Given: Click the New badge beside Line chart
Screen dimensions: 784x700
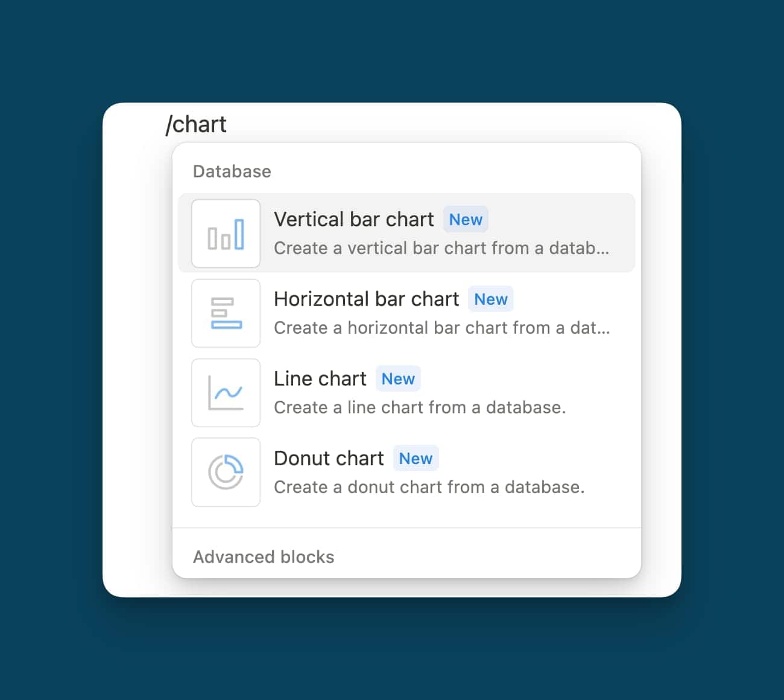Looking at the screenshot, I should (398, 379).
